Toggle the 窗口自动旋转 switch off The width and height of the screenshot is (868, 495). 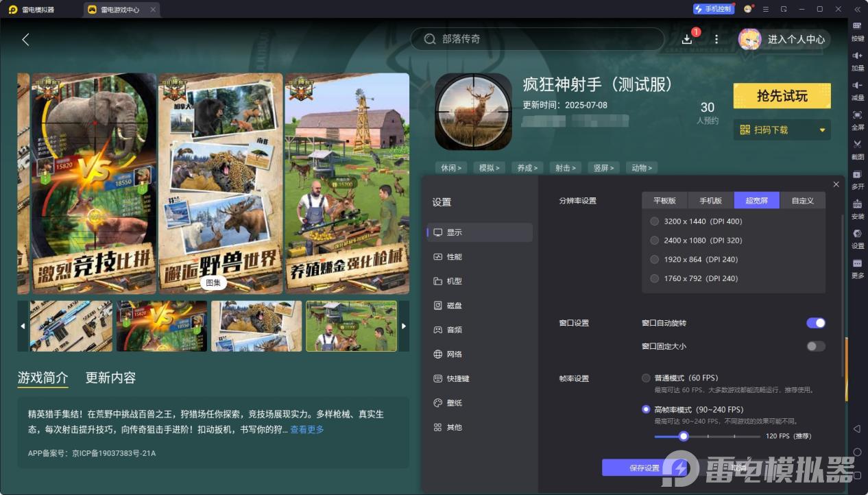pyautogui.click(x=815, y=323)
